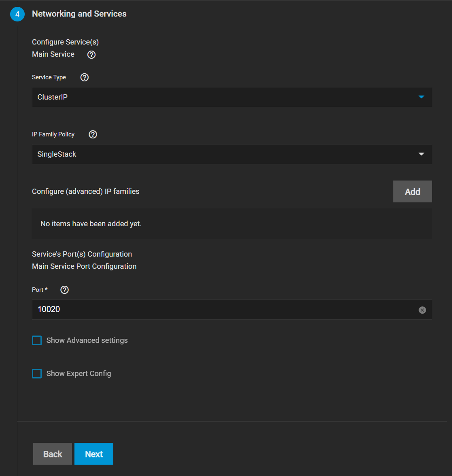This screenshot has height=476, width=452.
Task: Click the Configure (advanced) IP families label
Action: point(86,191)
